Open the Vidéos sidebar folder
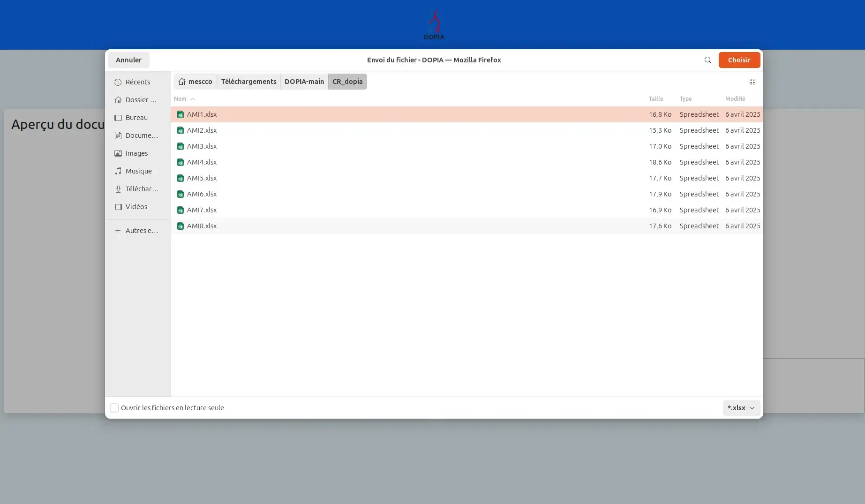 pos(136,207)
